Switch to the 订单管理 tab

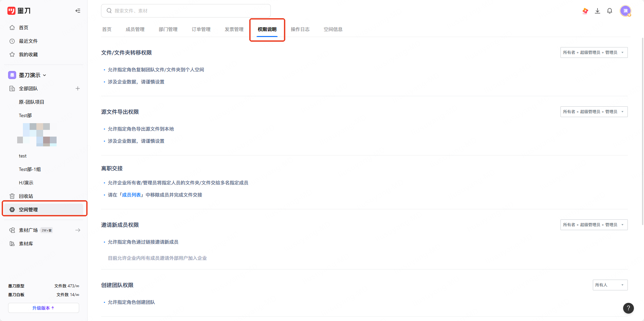pyautogui.click(x=201, y=29)
